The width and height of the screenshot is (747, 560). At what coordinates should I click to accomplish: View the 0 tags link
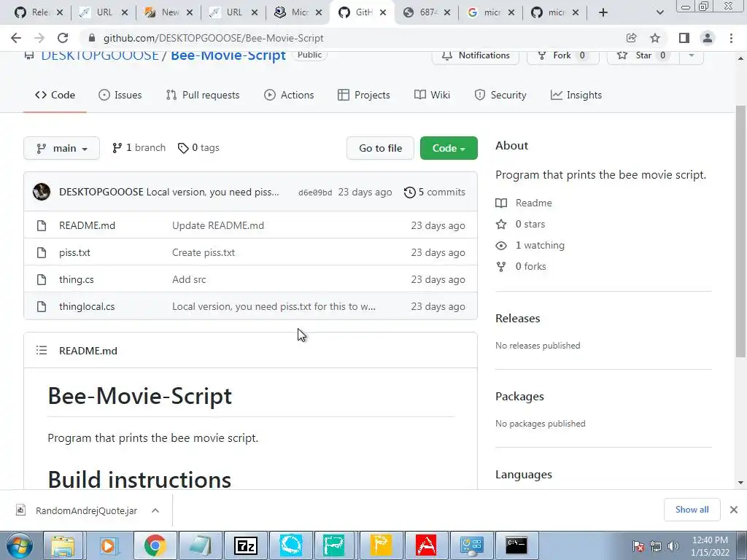point(198,147)
